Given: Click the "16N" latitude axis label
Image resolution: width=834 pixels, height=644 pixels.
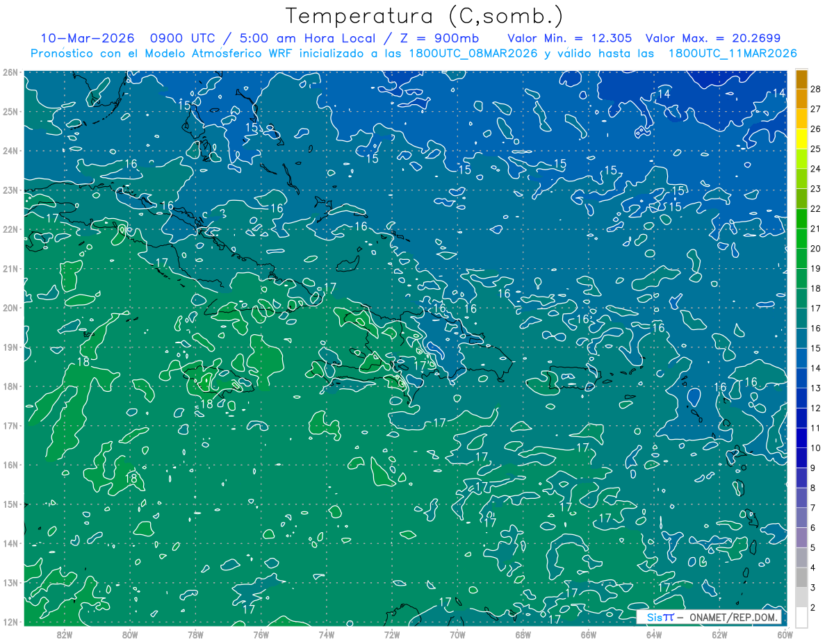Looking at the screenshot, I should pyautogui.click(x=10, y=465).
